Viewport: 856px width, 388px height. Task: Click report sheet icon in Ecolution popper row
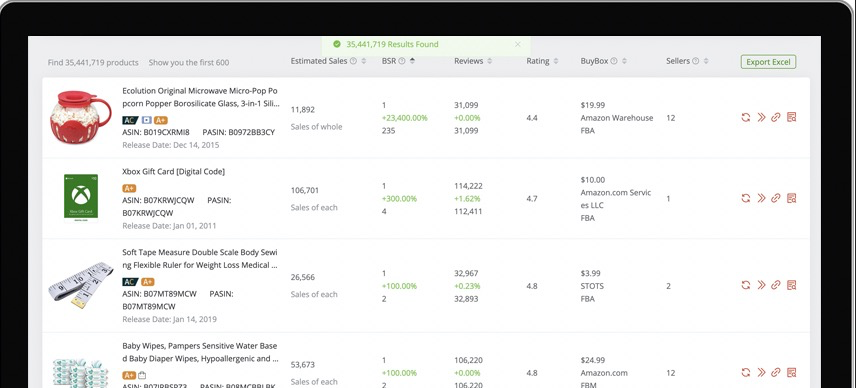792,117
